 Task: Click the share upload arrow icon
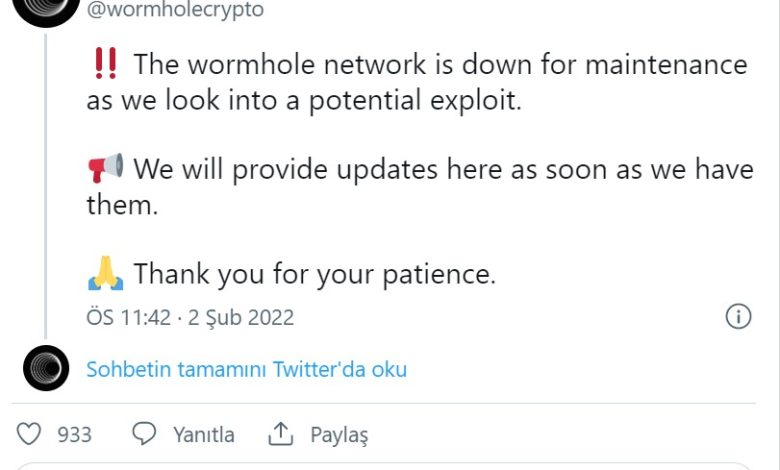click(x=281, y=434)
